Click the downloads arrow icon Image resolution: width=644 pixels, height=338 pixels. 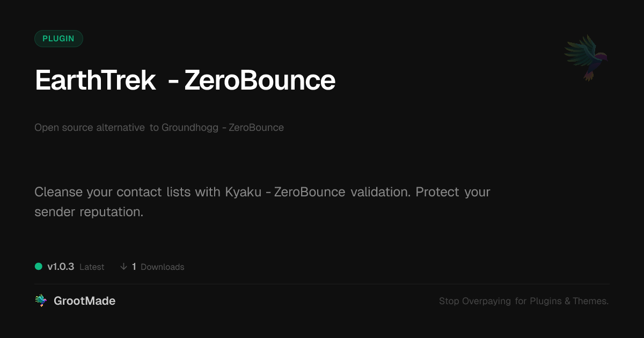123,267
